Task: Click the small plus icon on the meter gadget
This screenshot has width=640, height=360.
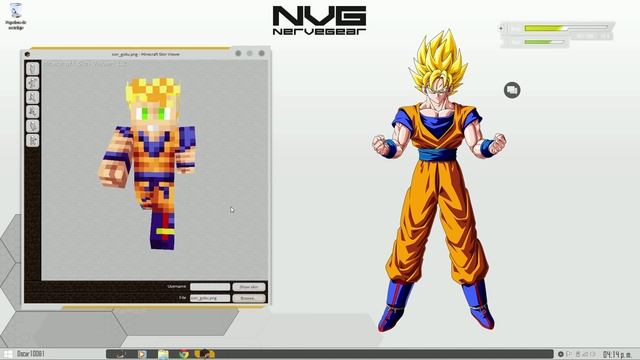Action: click(501, 28)
